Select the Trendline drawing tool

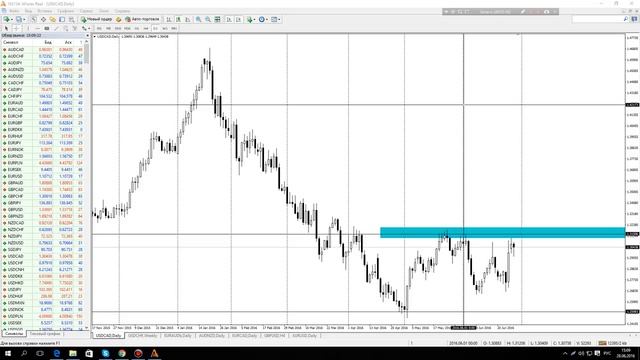56,29
